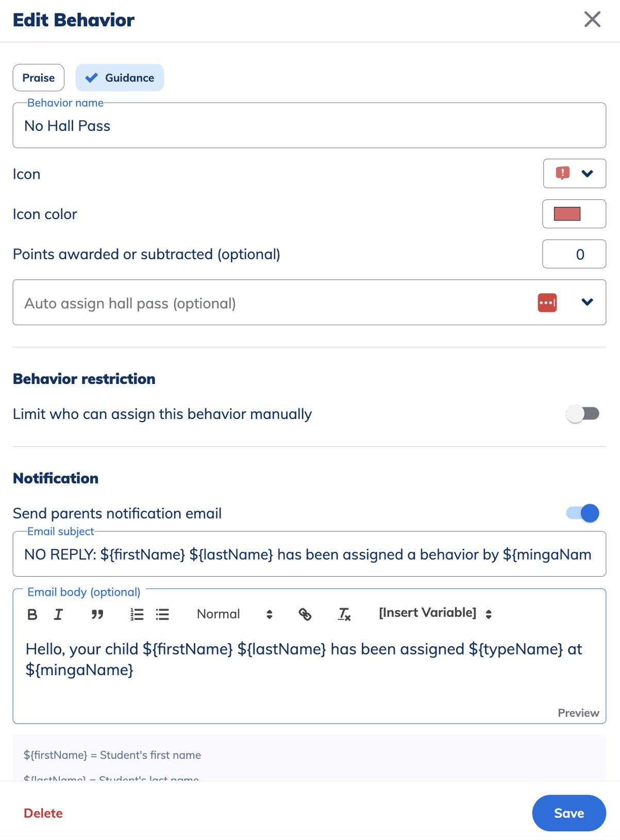Click the clear formatting icon
Screen dimensions: 620x840
click(344, 614)
